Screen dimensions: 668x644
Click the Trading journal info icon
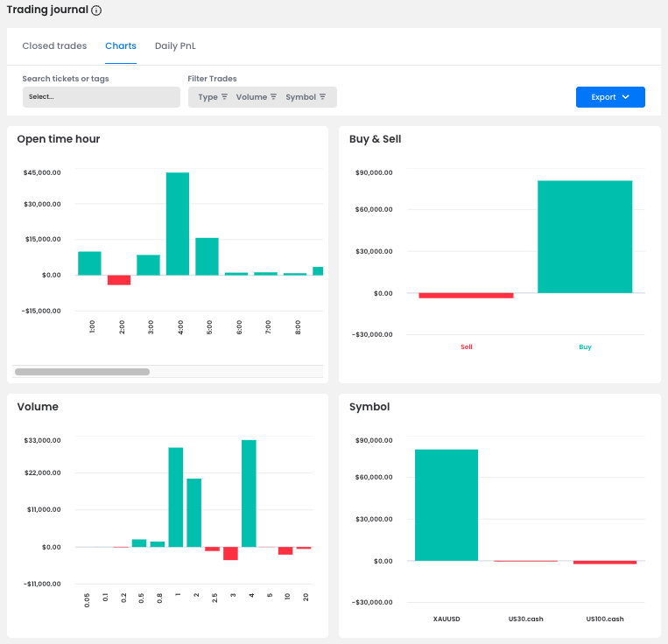[x=96, y=11]
